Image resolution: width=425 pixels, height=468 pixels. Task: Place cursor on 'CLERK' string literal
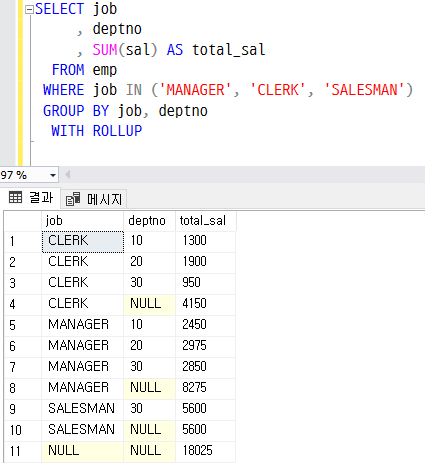(x=278, y=90)
